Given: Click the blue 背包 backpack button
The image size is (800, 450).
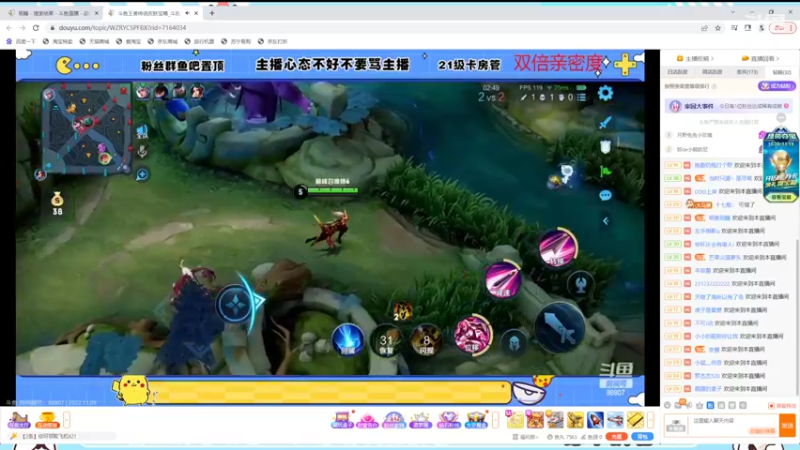Looking at the screenshot, I should click(642, 437).
